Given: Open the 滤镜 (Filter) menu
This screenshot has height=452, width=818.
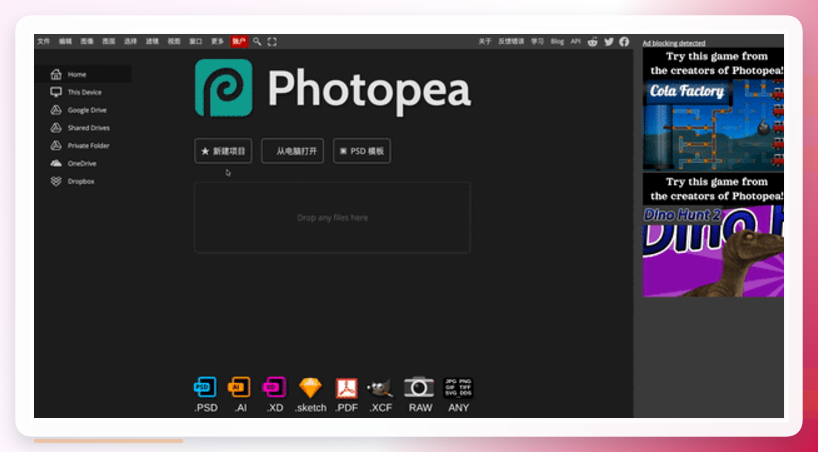Looking at the screenshot, I should pos(152,42).
